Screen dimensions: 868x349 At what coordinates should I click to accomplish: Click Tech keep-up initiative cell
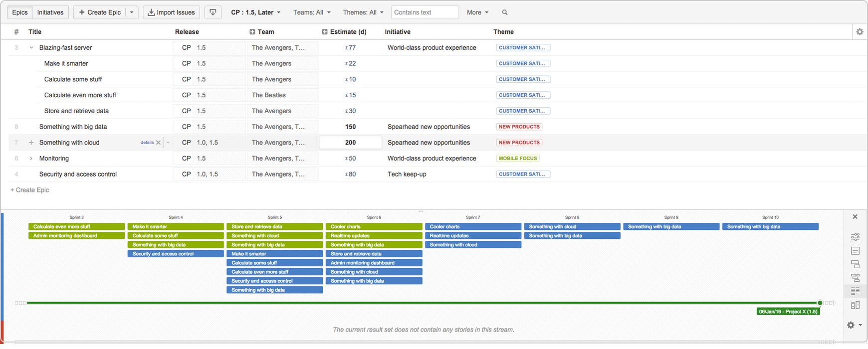tap(407, 174)
